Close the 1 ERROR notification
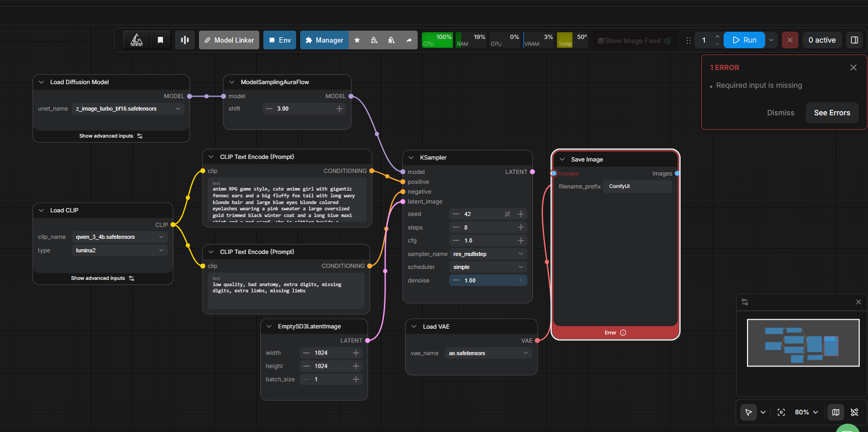 coord(853,67)
